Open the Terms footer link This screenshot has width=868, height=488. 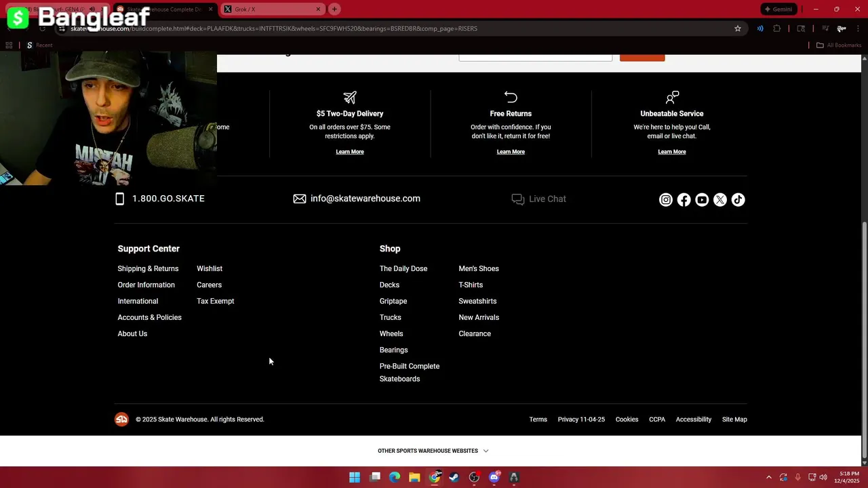pos(538,420)
